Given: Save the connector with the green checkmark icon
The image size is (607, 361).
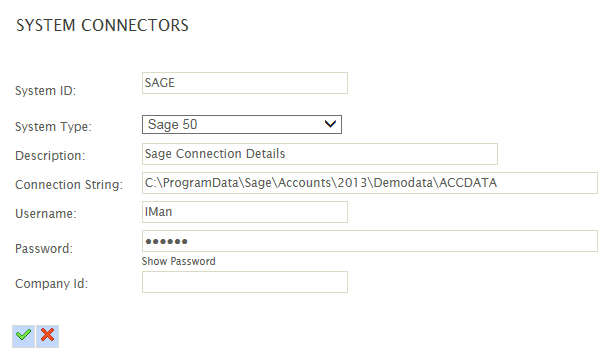Looking at the screenshot, I should 23,336.
